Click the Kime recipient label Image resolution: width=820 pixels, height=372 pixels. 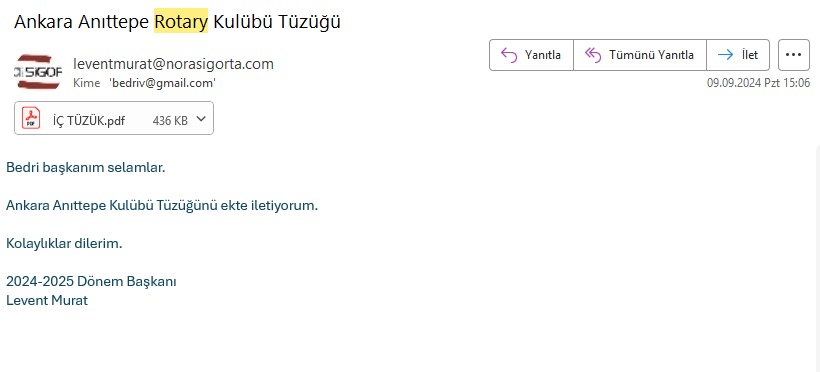click(86, 83)
